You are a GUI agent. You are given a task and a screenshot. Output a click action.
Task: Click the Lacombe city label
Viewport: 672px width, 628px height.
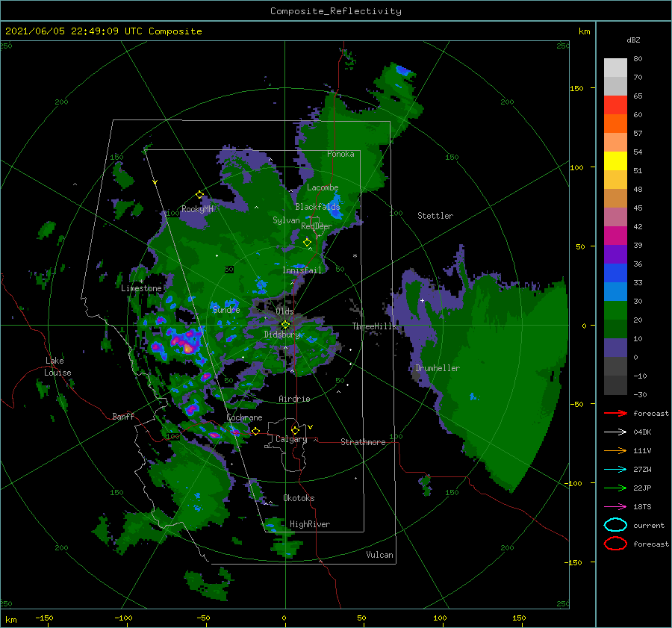pos(323,187)
